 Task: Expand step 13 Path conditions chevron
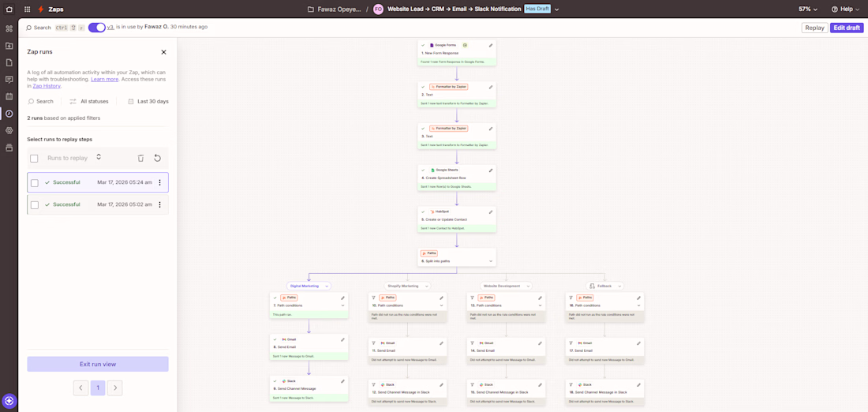click(x=540, y=305)
